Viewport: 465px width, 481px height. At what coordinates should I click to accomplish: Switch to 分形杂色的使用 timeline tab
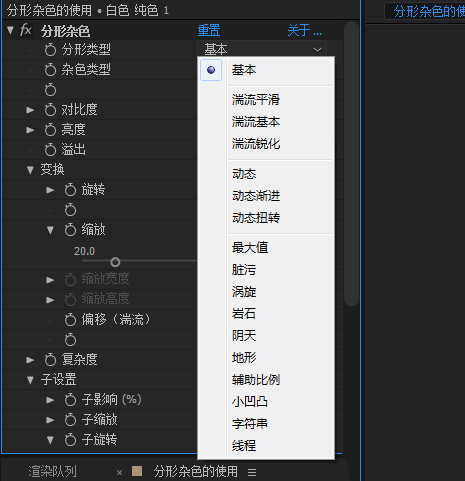click(x=196, y=472)
